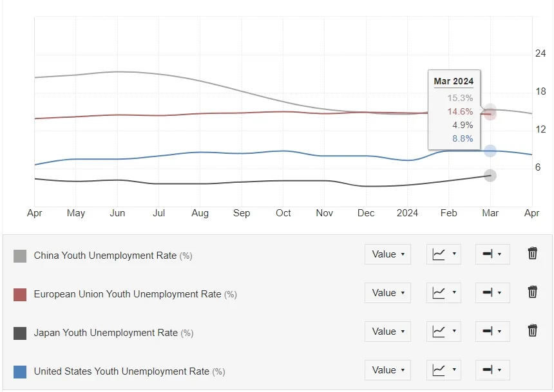Remove the European Union series with trash icon

(533, 292)
